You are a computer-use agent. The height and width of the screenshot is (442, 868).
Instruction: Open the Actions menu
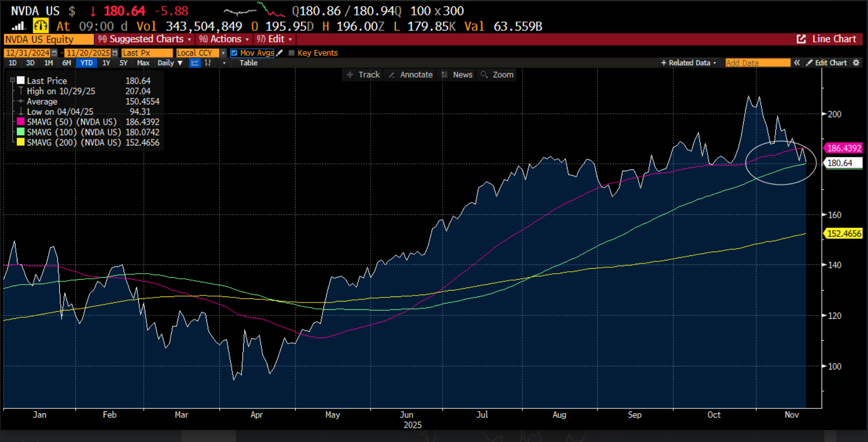225,39
